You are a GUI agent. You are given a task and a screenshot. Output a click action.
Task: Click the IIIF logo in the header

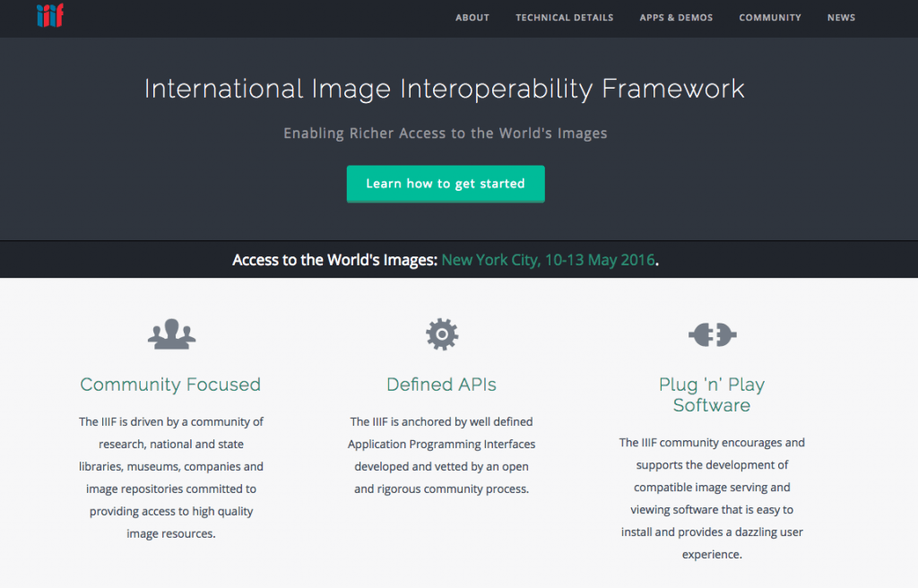click(x=50, y=15)
